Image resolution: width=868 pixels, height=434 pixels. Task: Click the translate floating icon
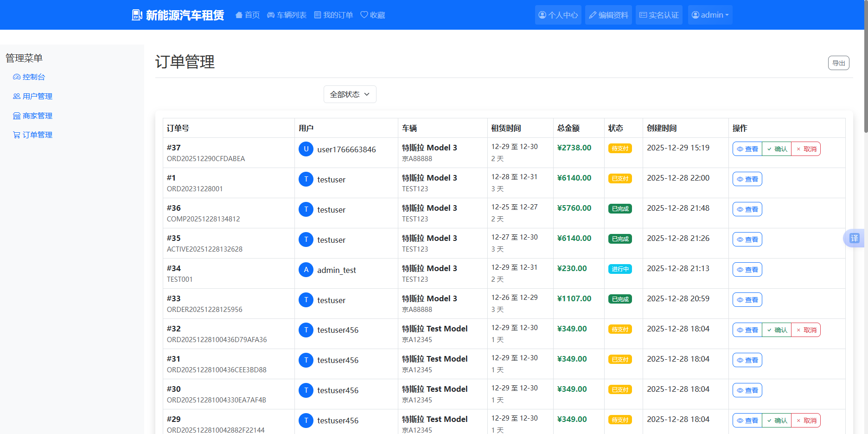pos(854,238)
